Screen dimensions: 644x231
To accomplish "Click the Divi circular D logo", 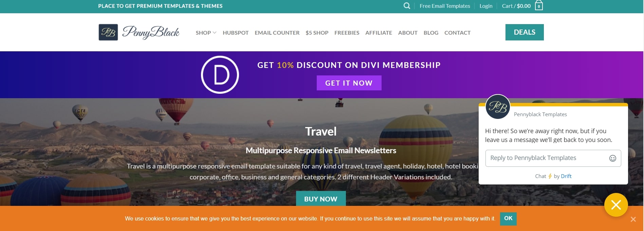I will tap(220, 75).
